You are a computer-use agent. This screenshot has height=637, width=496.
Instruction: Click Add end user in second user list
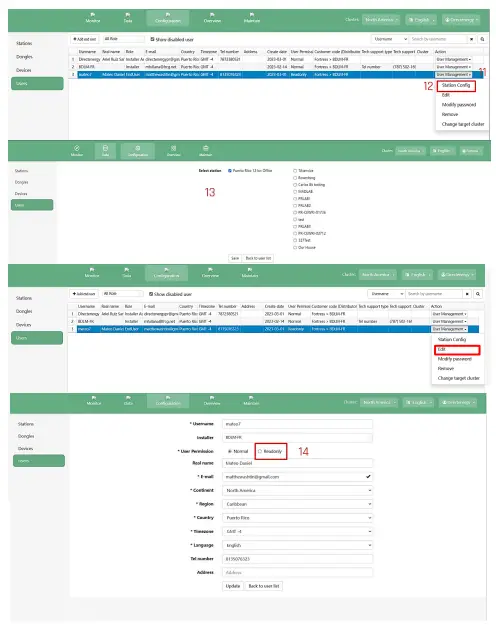click(x=84, y=294)
